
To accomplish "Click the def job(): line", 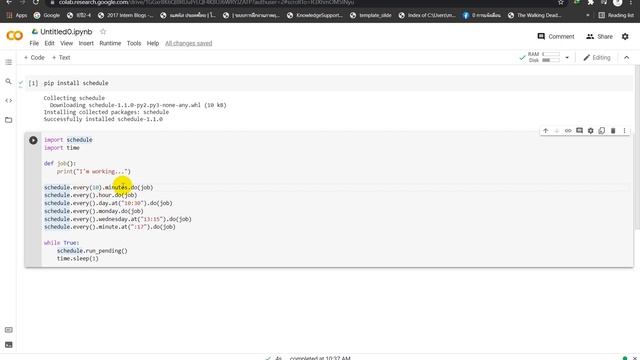I will [60, 163].
